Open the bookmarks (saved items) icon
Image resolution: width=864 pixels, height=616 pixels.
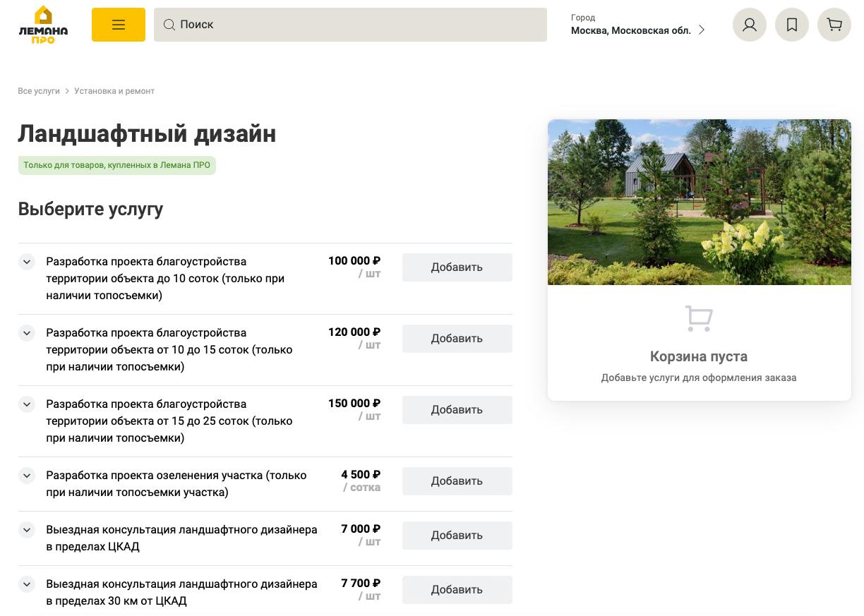click(x=792, y=25)
